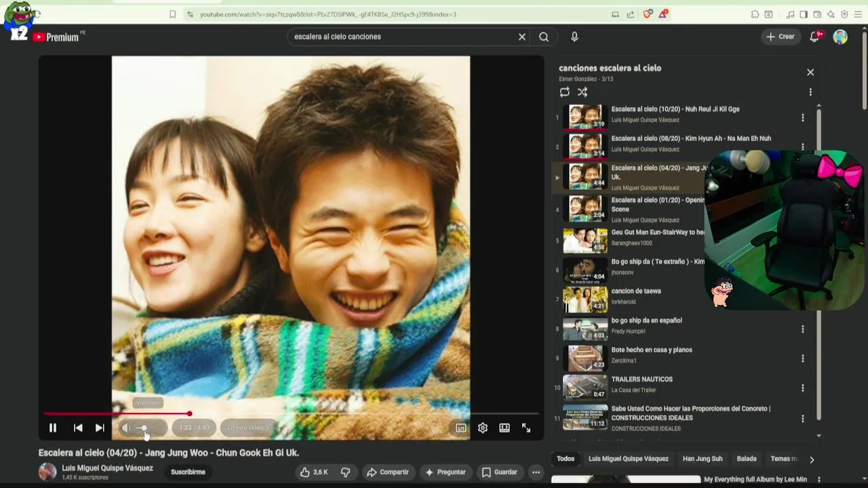Click the browser address bar URL
Viewport: 868px width, 488px height.
328,14
